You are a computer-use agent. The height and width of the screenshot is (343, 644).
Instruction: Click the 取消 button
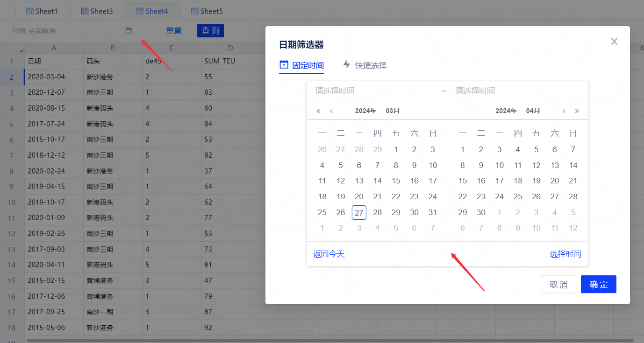pos(558,284)
